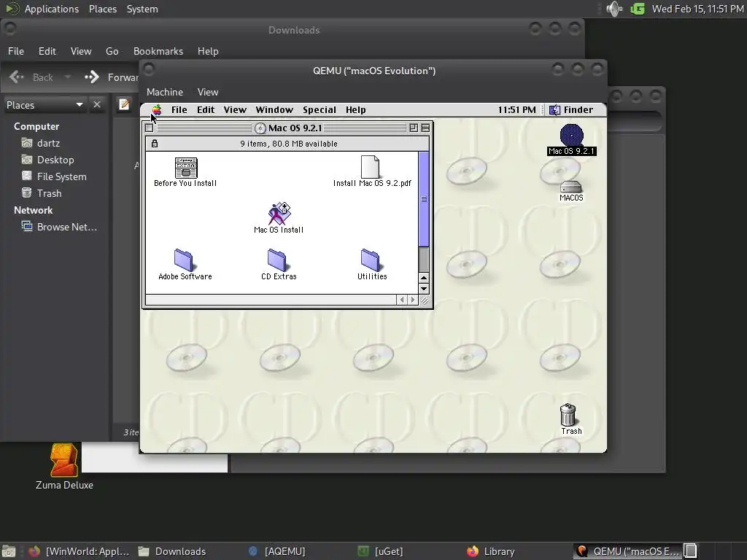The height and width of the screenshot is (560, 747).
Task: Click show desktop icon in bottom taskbar
Action: point(9,551)
